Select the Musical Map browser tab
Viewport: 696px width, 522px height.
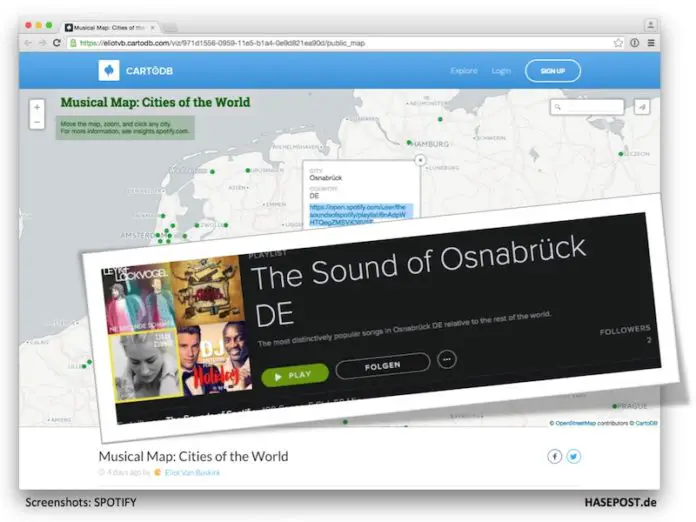[x=109, y=28]
